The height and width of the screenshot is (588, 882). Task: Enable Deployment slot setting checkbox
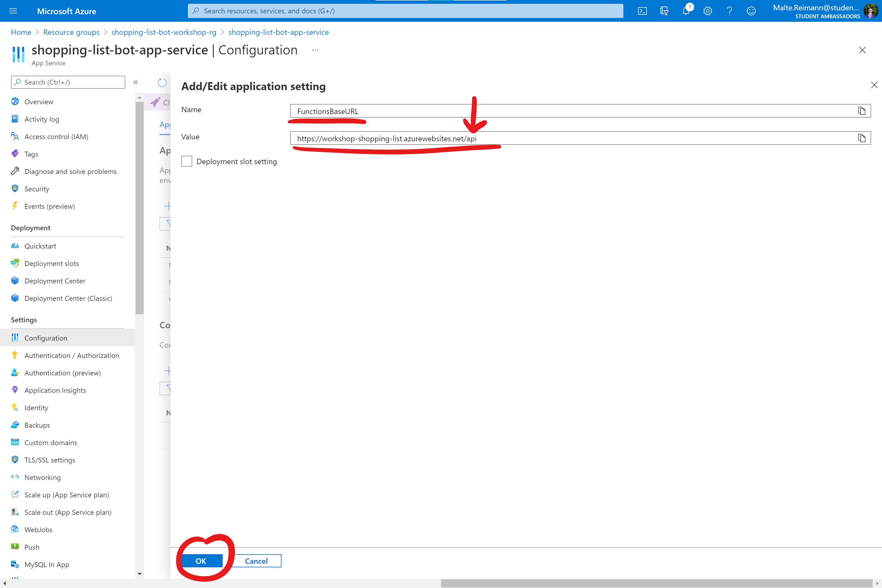click(x=187, y=161)
